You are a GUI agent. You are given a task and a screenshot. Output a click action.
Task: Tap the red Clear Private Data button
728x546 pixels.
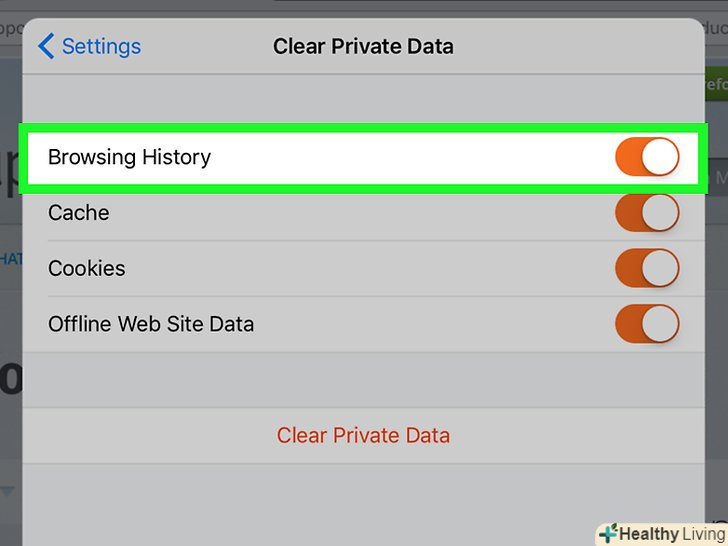tap(363, 435)
